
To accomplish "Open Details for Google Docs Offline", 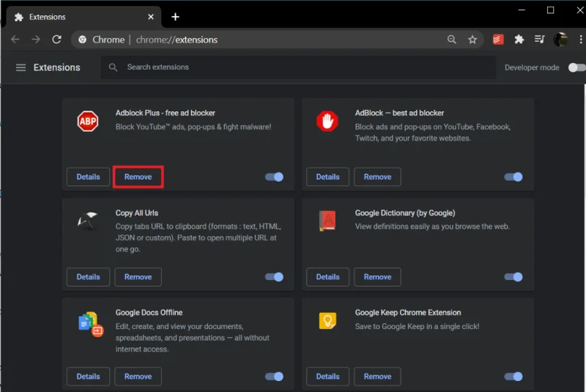I will [x=88, y=377].
